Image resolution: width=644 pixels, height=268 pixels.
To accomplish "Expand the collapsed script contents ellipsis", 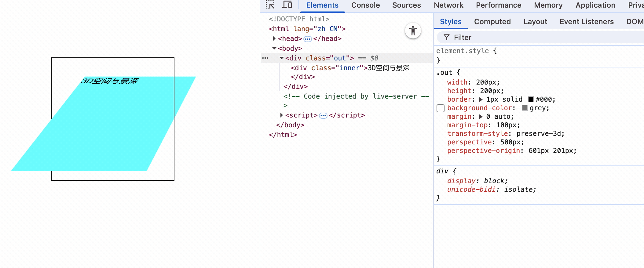I will click(323, 116).
